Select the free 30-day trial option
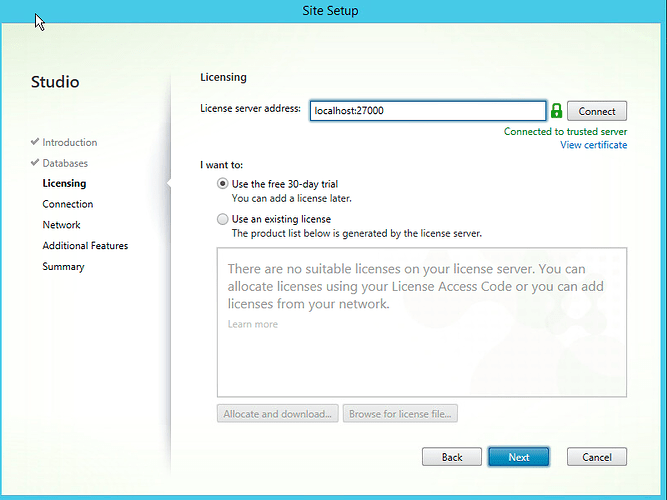Image resolution: width=667 pixels, height=500 pixels. point(223,184)
